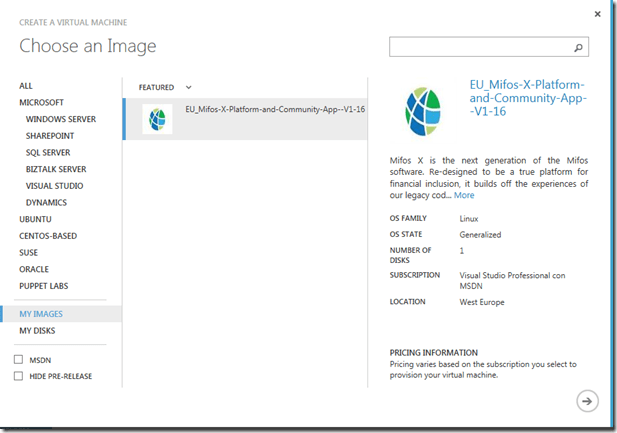The height and width of the screenshot is (433, 617).
Task: Close the Create Virtual Machine dialog
Action: (x=597, y=13)
